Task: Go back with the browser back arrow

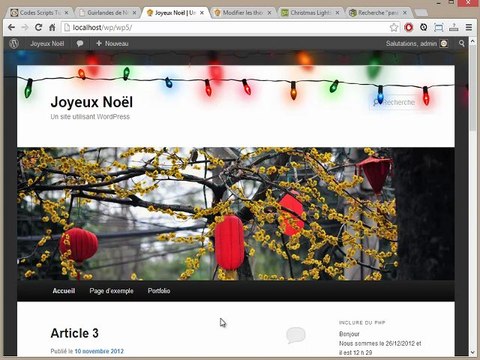Action: point(12,27)
